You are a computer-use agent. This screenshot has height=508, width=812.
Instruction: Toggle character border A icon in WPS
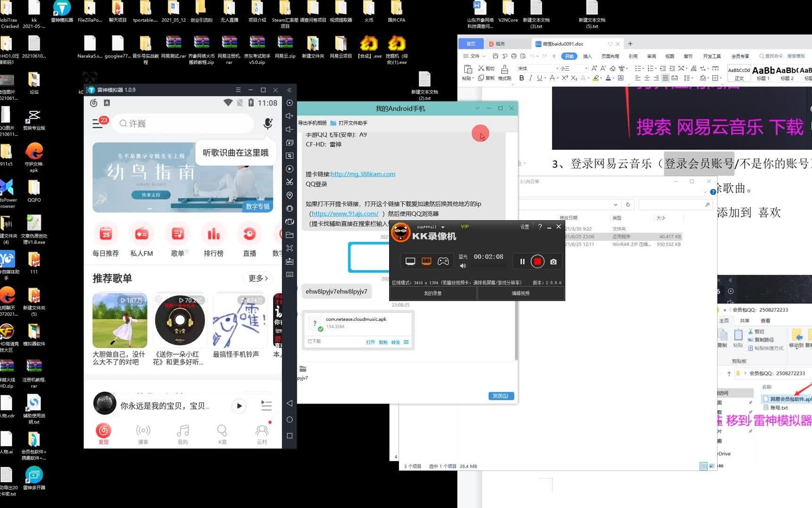pos(621,78)
